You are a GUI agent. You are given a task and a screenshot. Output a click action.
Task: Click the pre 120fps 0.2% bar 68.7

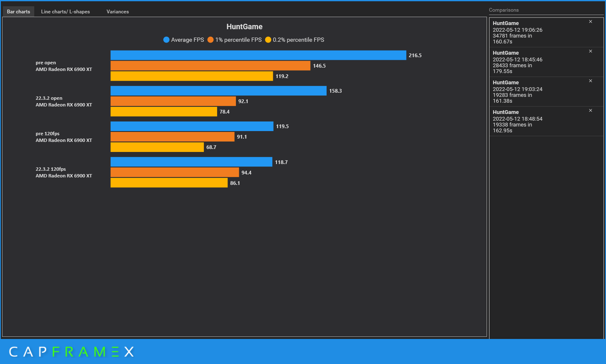[157, 147]
